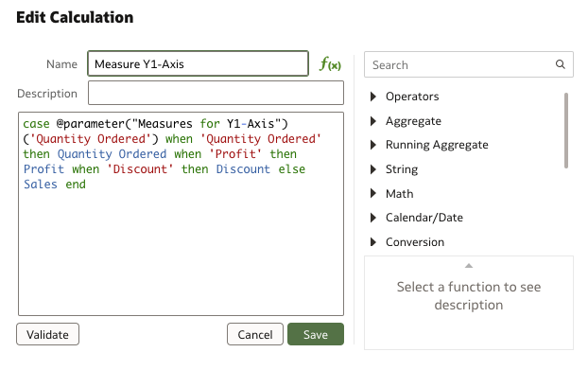Expand the Math category arrow
This screenshot has width=588, height=370.
coord(372,194)
